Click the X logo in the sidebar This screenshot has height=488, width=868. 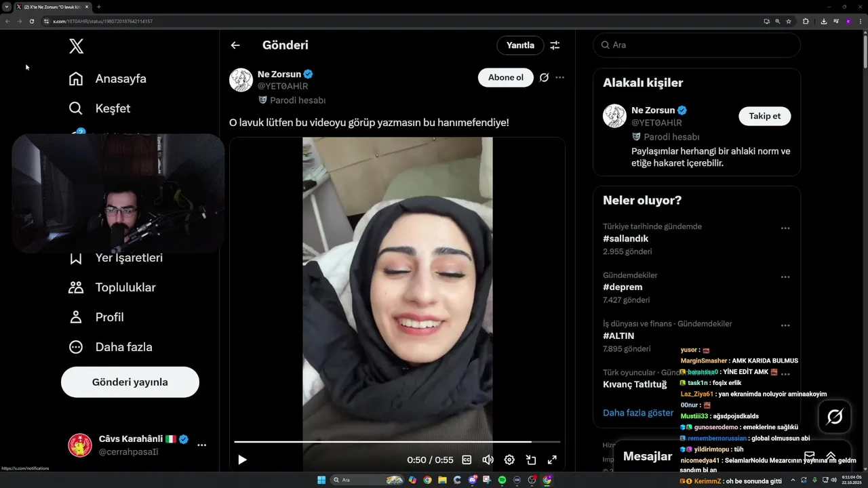pyautogui.click(x=76, y=46)
